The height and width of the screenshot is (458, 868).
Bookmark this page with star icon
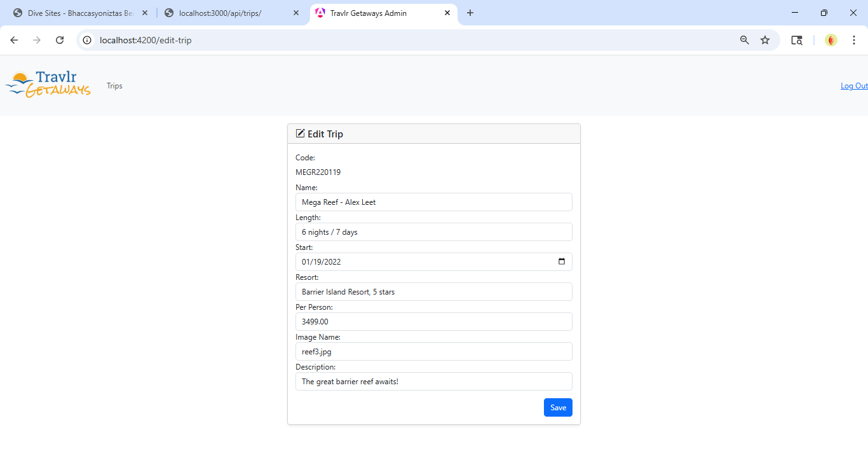pyautogui.click(x=765, y=40)
